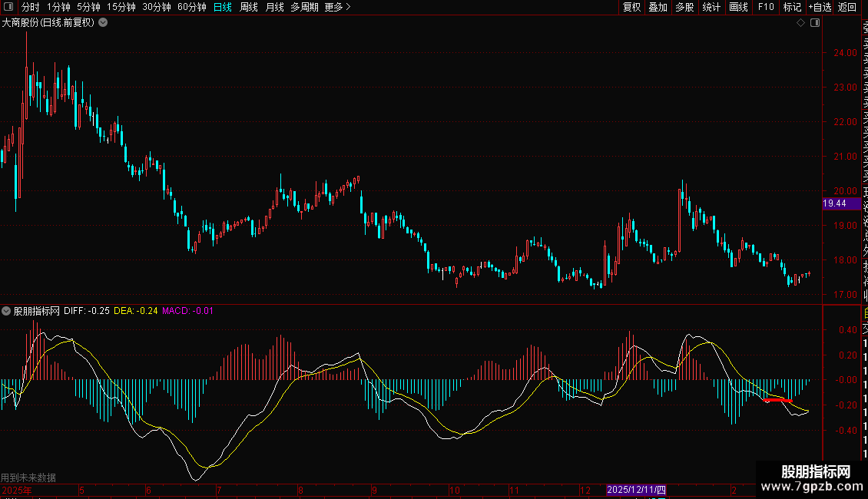Open the 多周期 multi-period view
The height and width of the screenshot is (499, 868).
pyautogui.click(x=304, y=7)
